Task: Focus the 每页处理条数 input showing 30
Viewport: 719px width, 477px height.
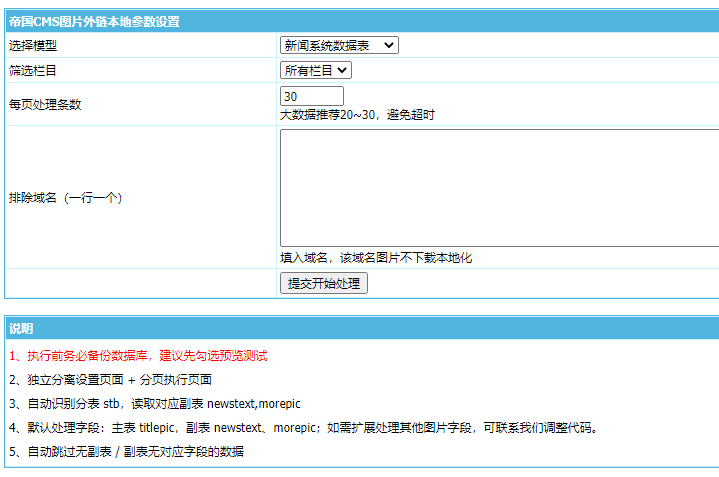Action: [312, 96]
